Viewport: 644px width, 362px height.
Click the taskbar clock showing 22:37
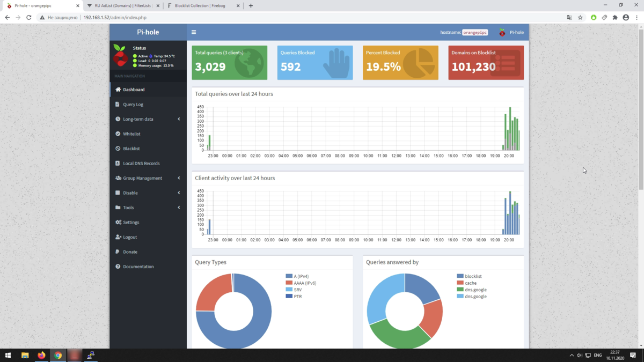pyautogui.click(x=615, y=355)
